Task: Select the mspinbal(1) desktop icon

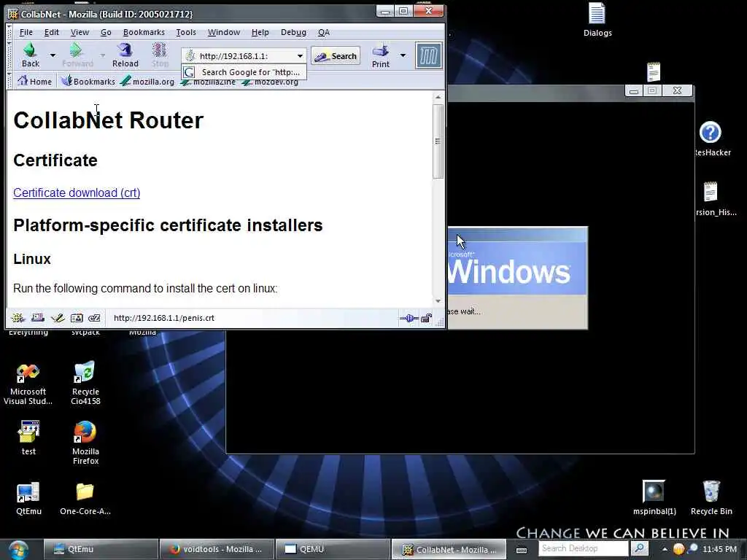Action: click(x=654, y=497)
